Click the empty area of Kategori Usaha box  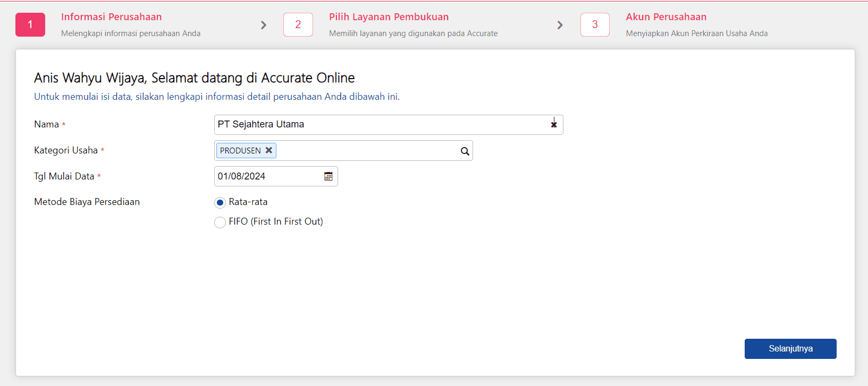point(367,151)
